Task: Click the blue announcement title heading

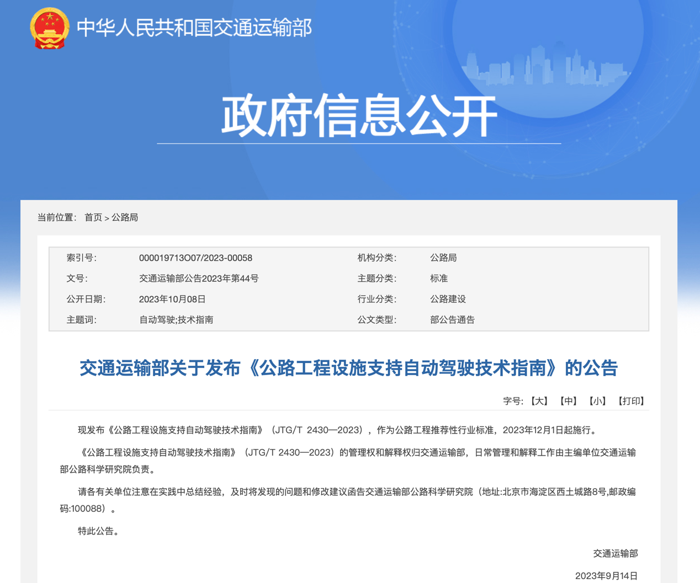Action: coord(349,368)
